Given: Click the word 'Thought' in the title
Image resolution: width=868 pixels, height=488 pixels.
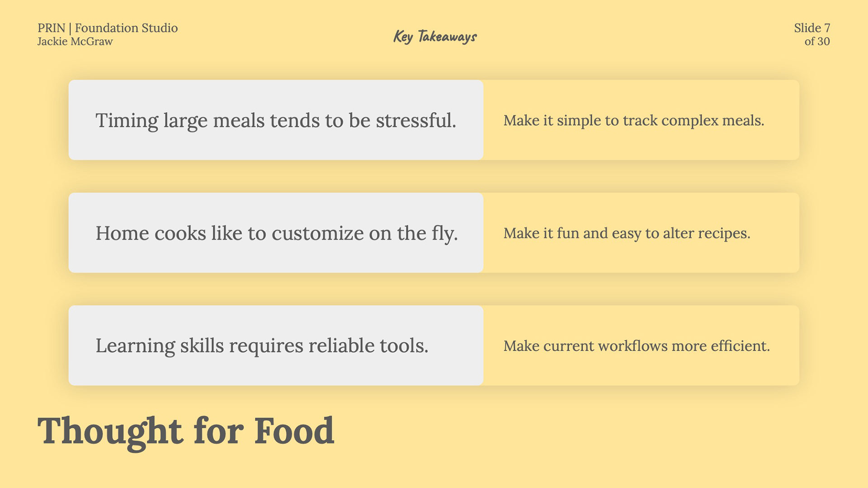Looking at the screenshot, I should tap(110, 432).
